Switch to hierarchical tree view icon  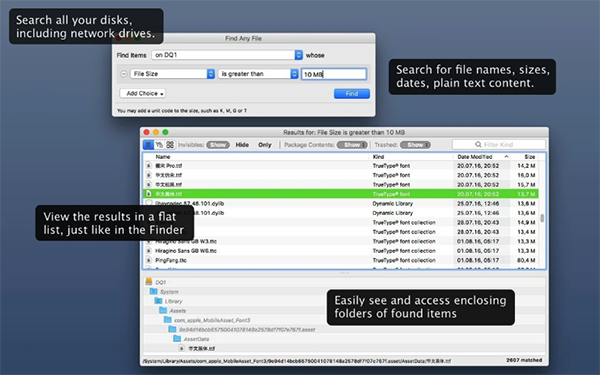click(159, 145)
